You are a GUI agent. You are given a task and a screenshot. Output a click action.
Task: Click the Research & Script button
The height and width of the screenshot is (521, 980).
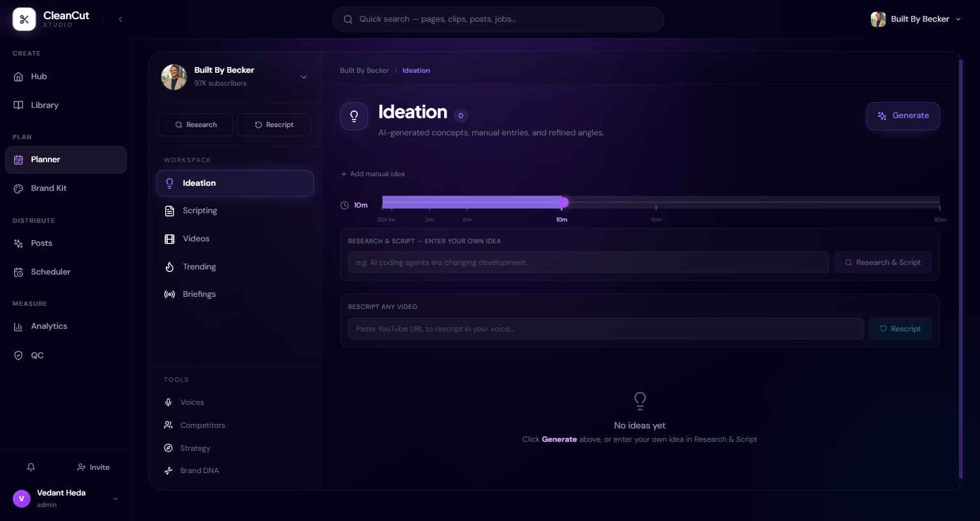(882, 262)
